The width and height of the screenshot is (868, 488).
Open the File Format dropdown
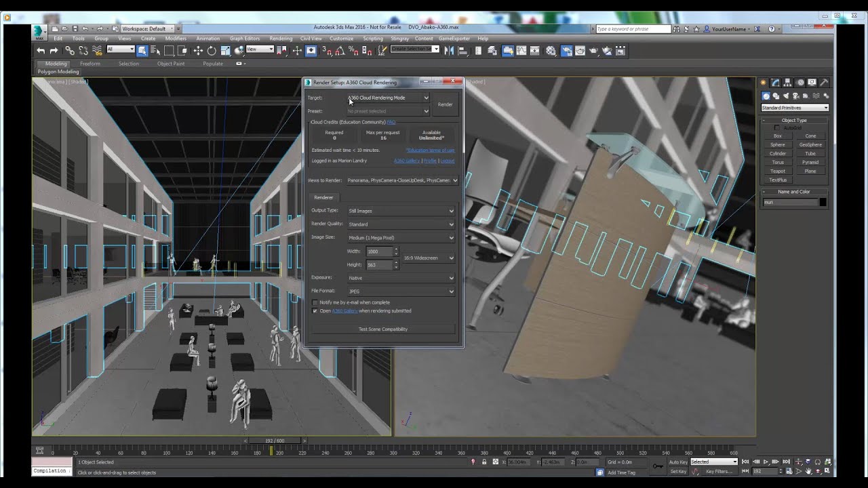pos(401,291)
